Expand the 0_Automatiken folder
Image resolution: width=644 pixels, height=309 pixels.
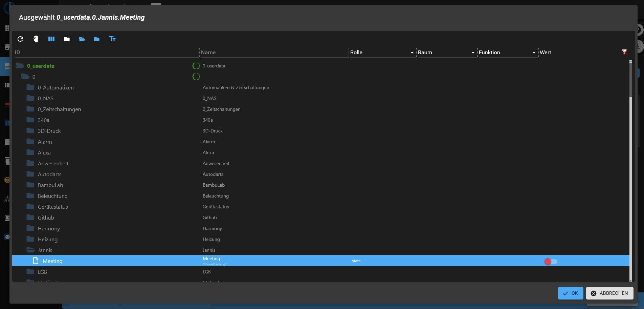tap(30, 87)
